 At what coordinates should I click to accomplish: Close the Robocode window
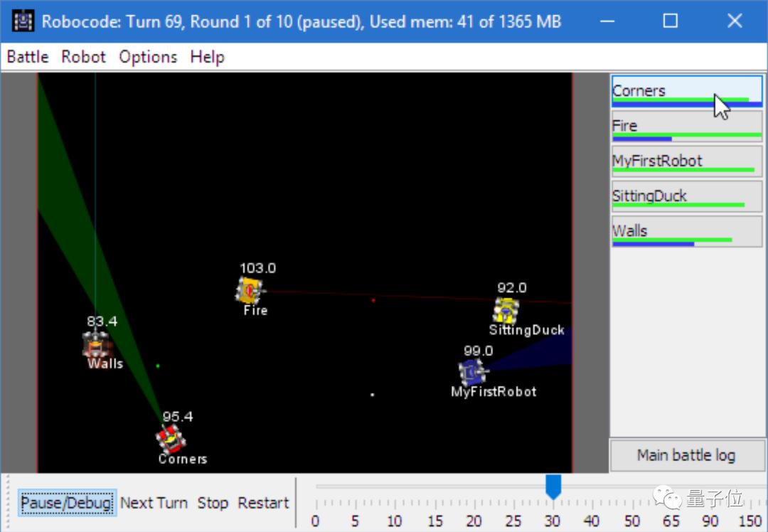(x=735, y=21)
